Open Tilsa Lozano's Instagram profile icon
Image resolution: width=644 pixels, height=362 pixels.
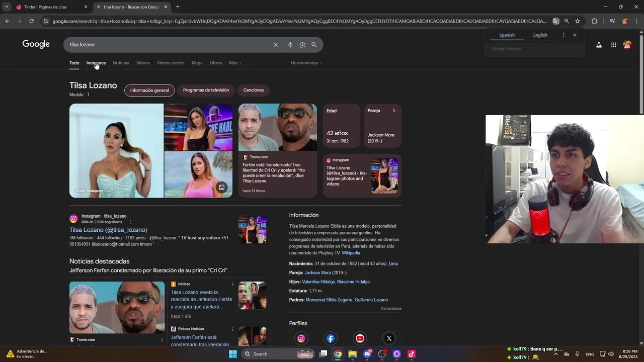click(301, 338)
